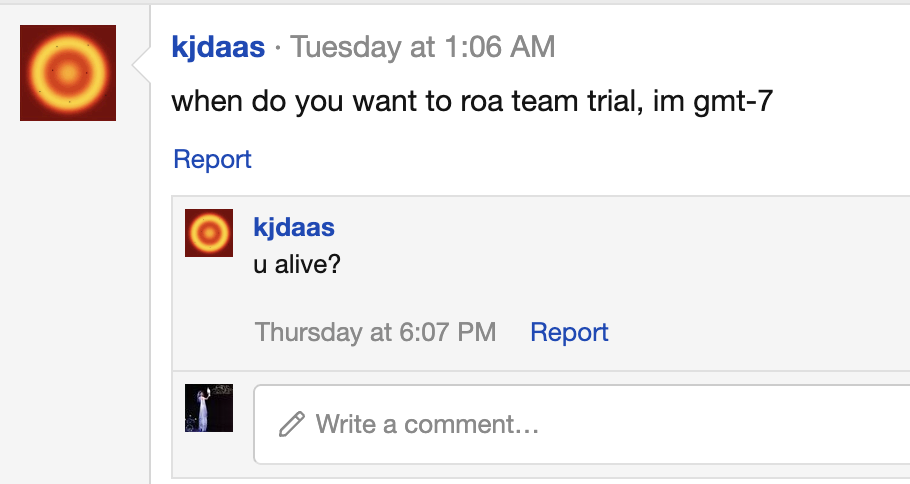Click your own avatar beside the comment box
This screenshot has height=484, width=910.
click(209, 408)
